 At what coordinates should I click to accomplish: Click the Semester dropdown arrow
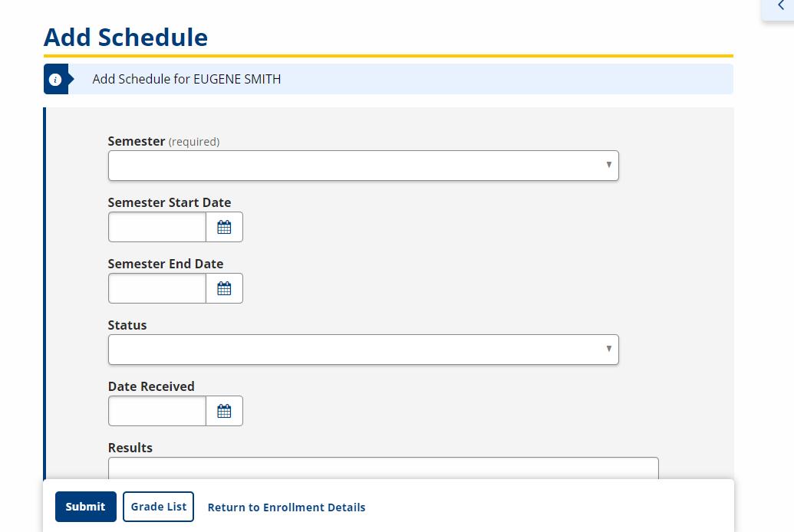608,165
